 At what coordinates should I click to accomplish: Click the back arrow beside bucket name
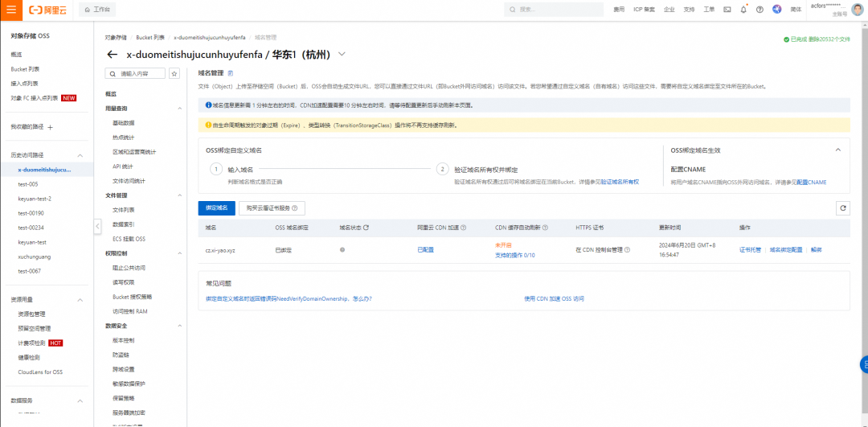(113, 54)
